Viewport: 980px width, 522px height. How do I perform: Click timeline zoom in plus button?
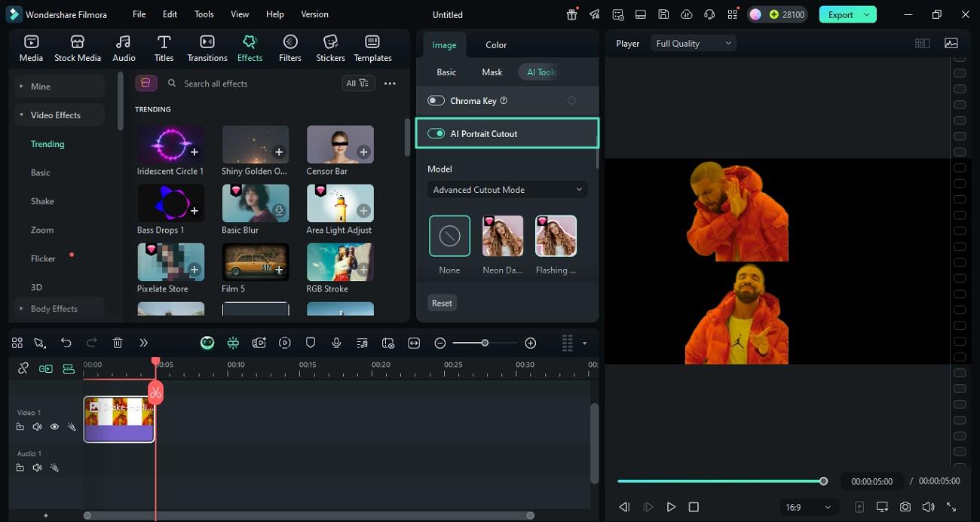point(531,343)
